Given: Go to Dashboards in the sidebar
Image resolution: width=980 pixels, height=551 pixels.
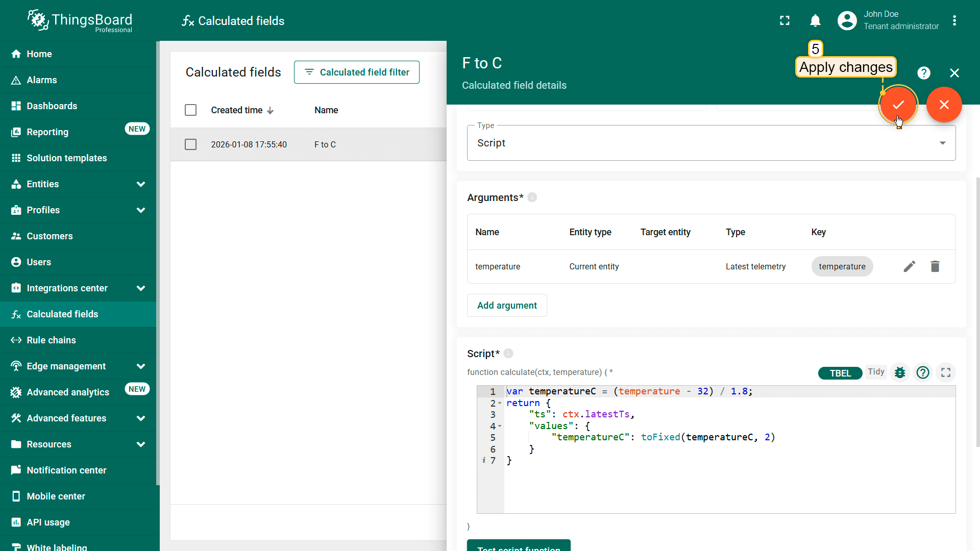Looking at the screenshot, I should pos(52,106).
